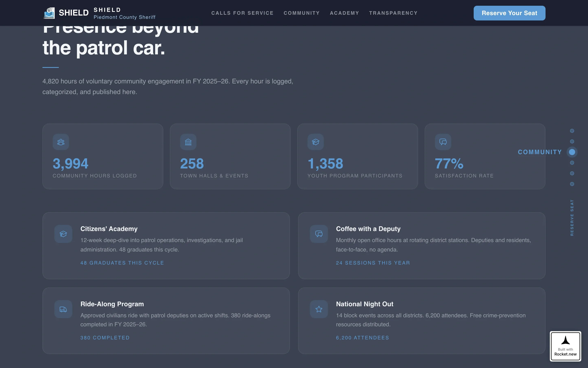Click the 380 Completed tag
Image resolution: width=588 pixels, height=368 pixels.
click(105, 338)
